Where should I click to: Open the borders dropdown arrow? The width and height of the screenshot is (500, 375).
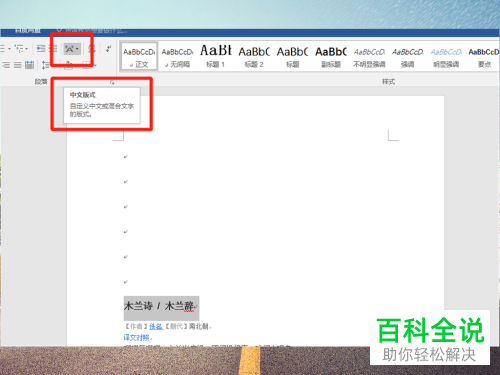click(x=95, y=65)
